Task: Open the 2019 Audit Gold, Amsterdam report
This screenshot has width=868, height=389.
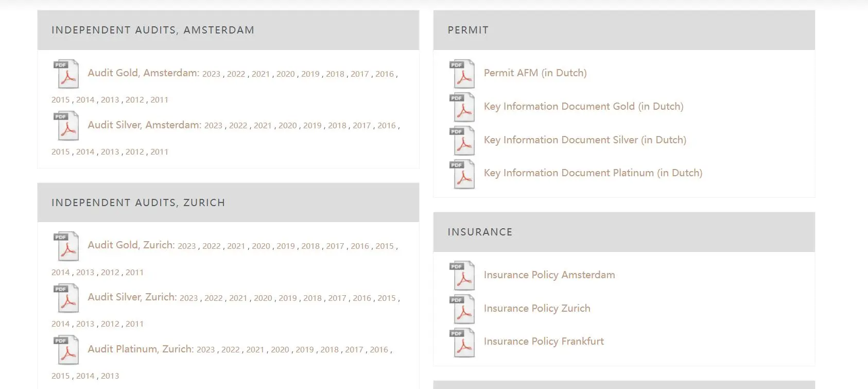Action: coord(310,74)
